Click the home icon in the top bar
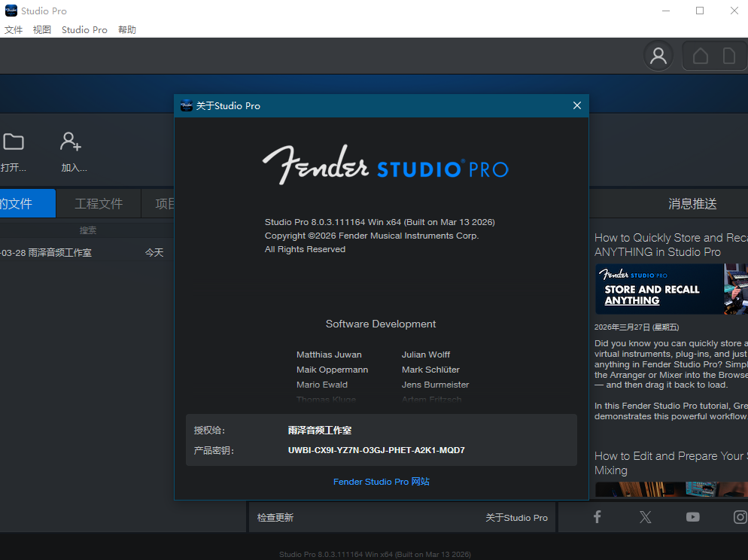 [700, 56]
